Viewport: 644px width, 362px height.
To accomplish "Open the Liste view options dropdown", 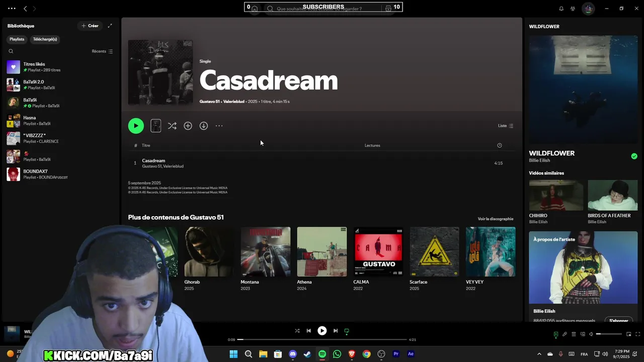I will point(506,126).
